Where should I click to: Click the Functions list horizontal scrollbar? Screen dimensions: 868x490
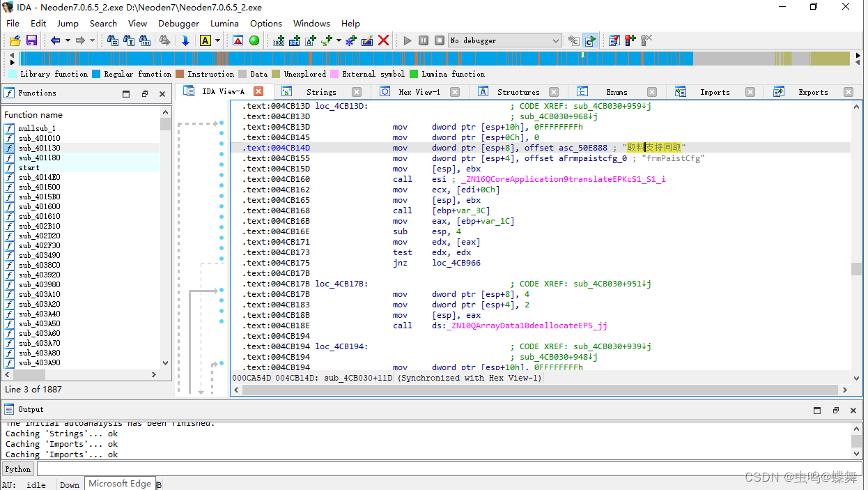81,374
